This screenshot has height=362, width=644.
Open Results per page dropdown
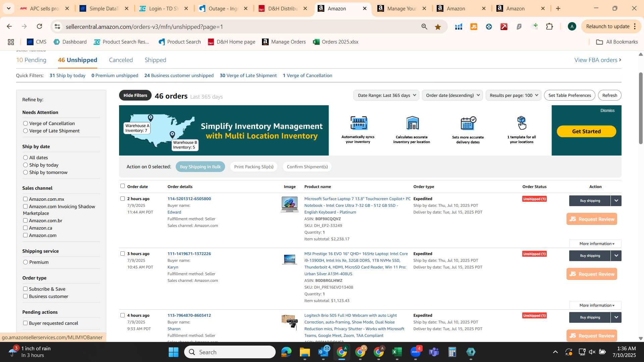click(x=513, y=95)
